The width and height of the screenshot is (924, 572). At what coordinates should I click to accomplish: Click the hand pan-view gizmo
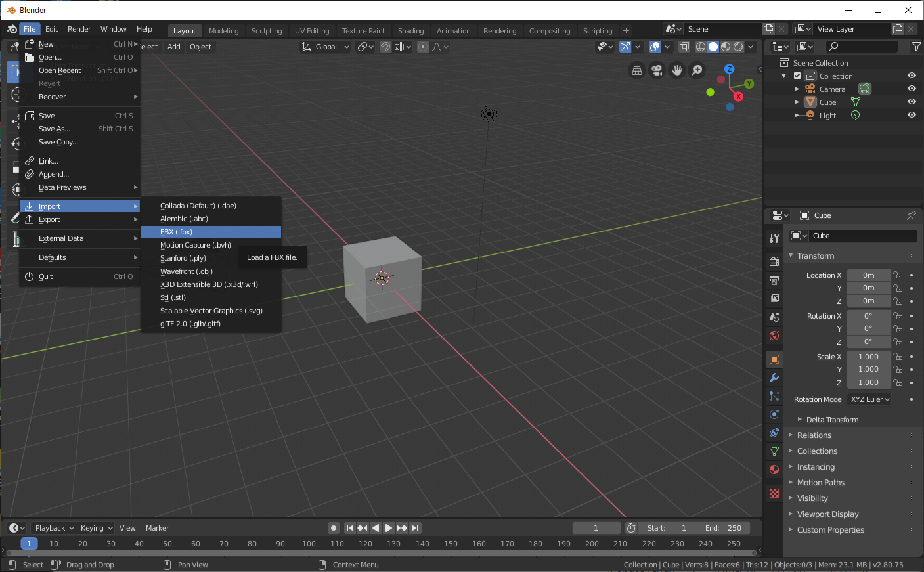coord(677,70)
